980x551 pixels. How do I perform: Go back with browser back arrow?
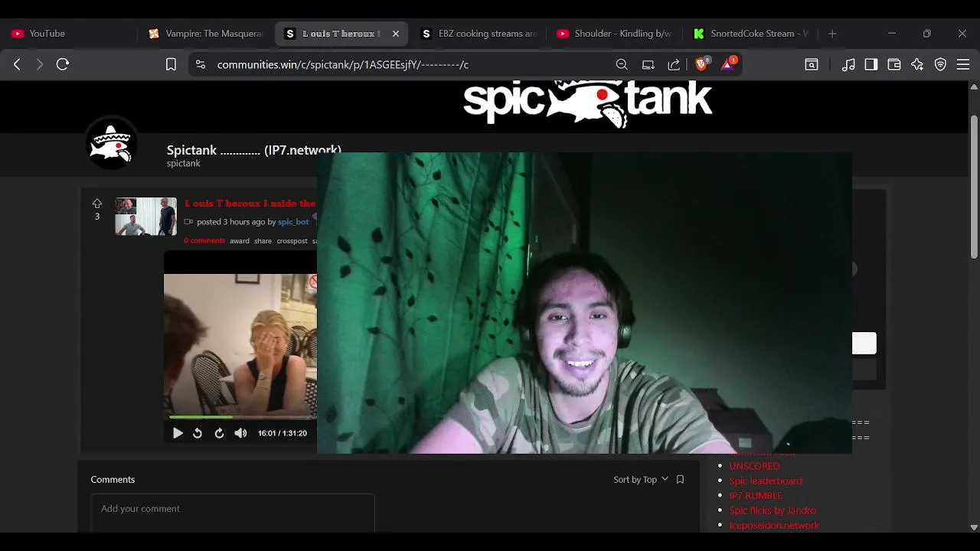[x=17, y=64]
